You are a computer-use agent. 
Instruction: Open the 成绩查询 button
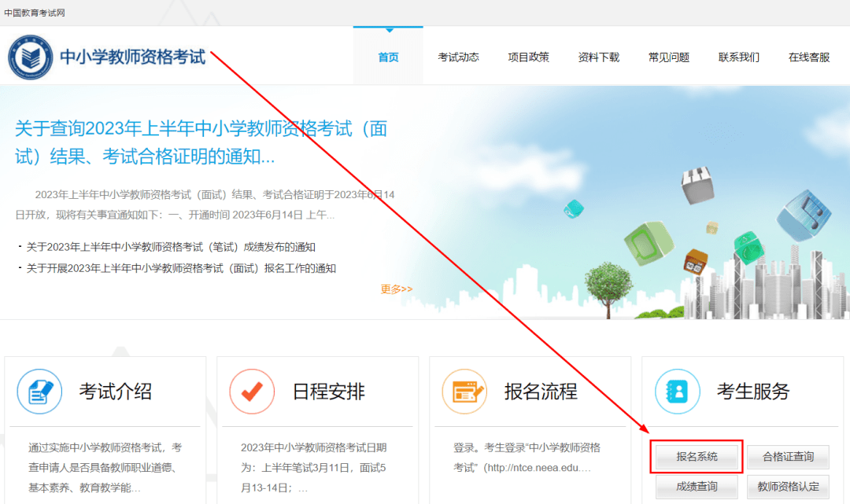click(x=697, y=487)
